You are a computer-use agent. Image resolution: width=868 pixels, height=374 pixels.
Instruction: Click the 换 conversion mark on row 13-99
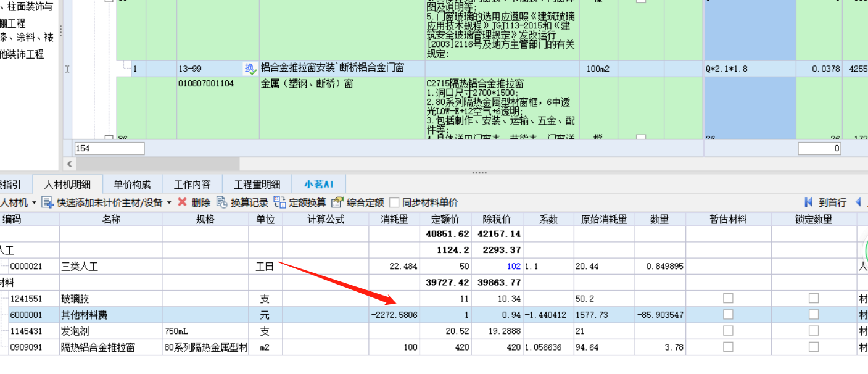[250, 69]
